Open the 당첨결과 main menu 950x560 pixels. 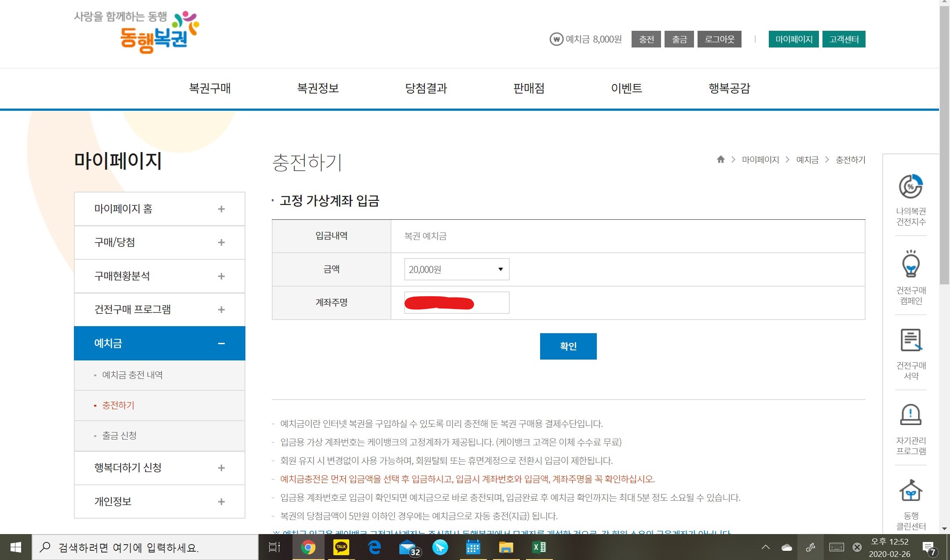[x=426, y=88]
